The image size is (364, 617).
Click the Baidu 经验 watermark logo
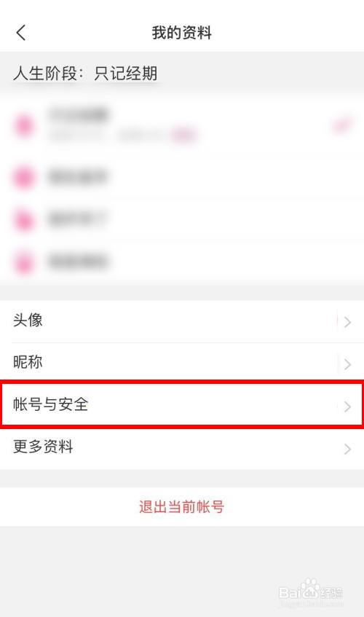click(311, 592)
